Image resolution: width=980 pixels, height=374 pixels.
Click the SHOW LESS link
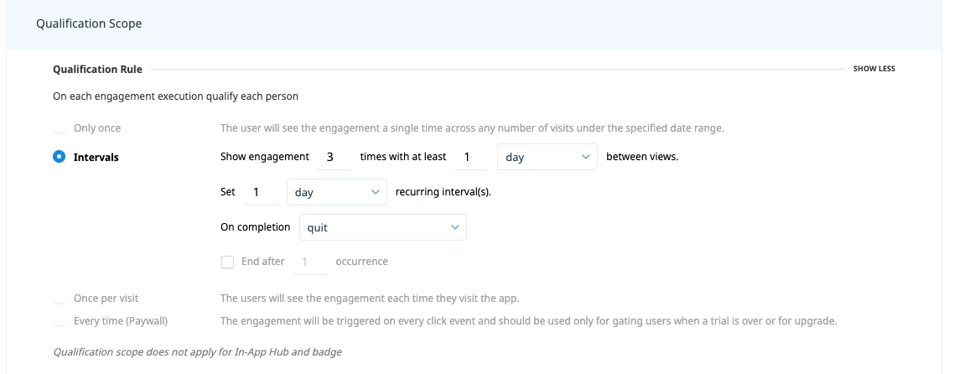(x=874, y=69)
